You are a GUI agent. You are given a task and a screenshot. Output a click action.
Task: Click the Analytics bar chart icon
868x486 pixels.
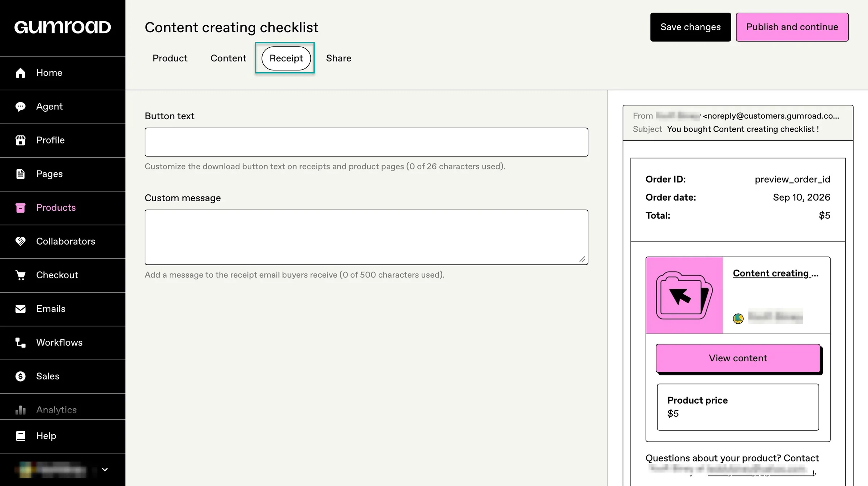(x=21, y=410)
